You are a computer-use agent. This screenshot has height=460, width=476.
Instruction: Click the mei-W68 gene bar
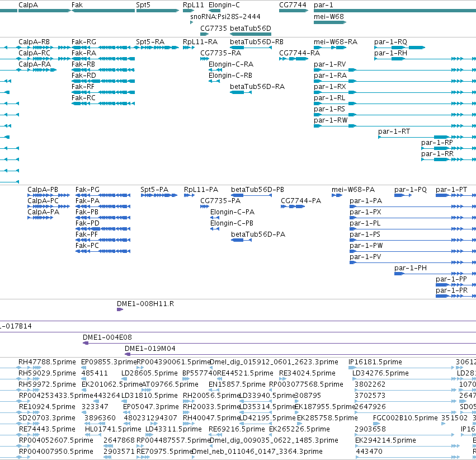click(330, 22)
